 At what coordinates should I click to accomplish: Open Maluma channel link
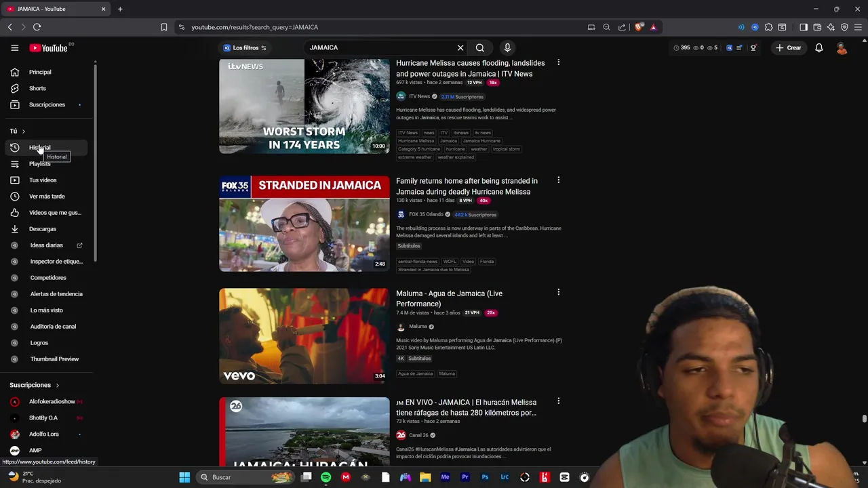[x=418, y=327]
